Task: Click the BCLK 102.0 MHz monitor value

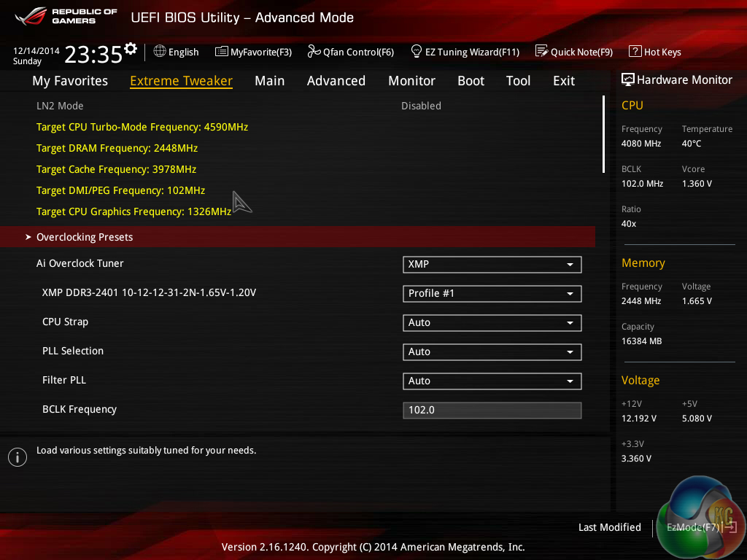Action: coord(642,183)
